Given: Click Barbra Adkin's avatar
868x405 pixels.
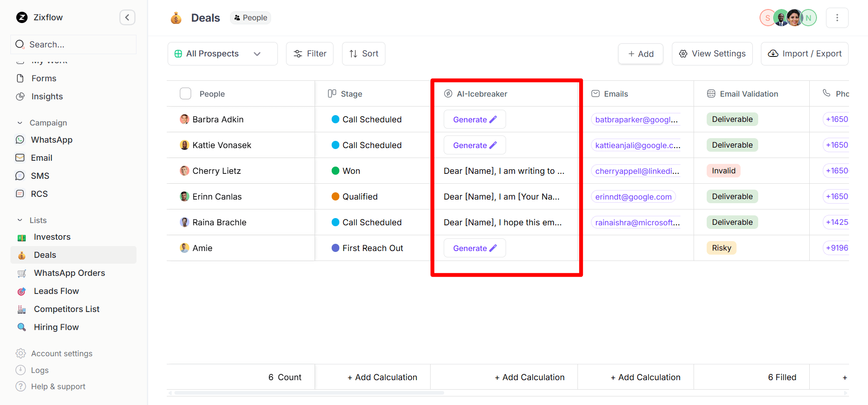Looking at the screenshot, I should (x=184, y=120).
